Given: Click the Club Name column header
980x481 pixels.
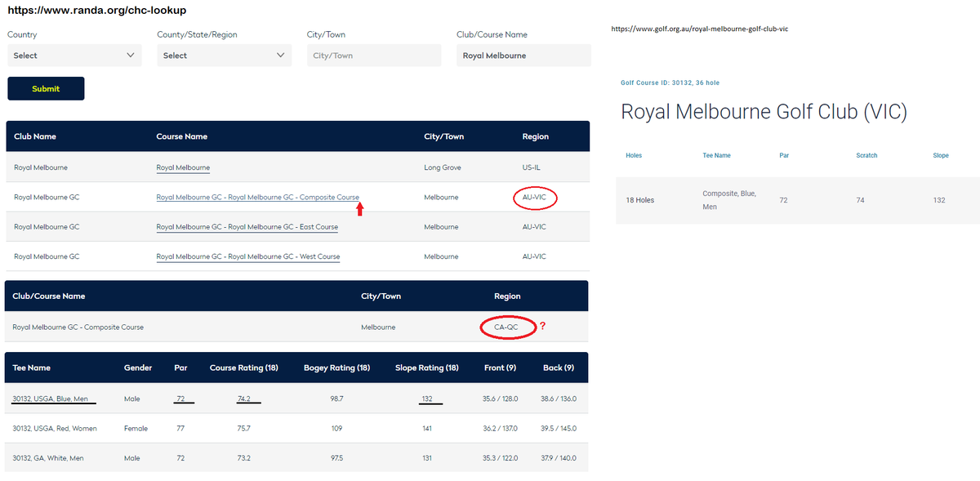Looking at the screenshot, I should [x=35, y=136].
